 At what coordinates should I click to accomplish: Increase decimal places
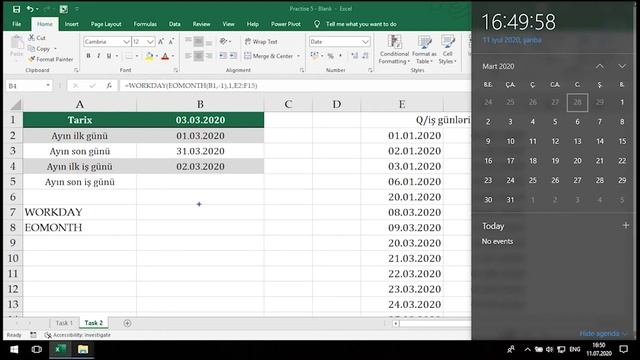[354, 56]
